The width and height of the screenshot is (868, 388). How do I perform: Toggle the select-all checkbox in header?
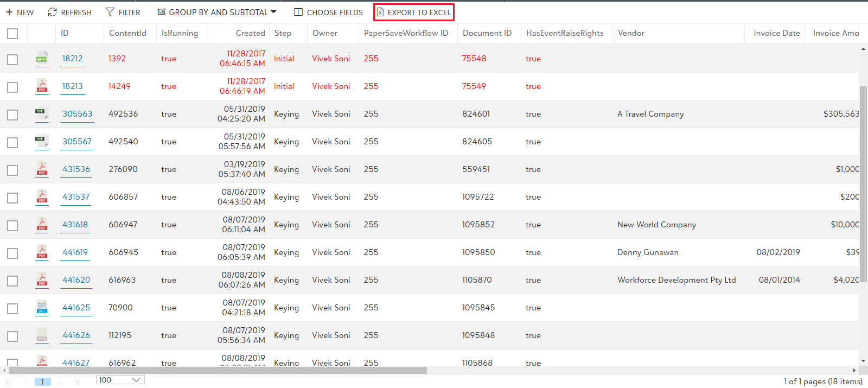click(x=12, y=34)
